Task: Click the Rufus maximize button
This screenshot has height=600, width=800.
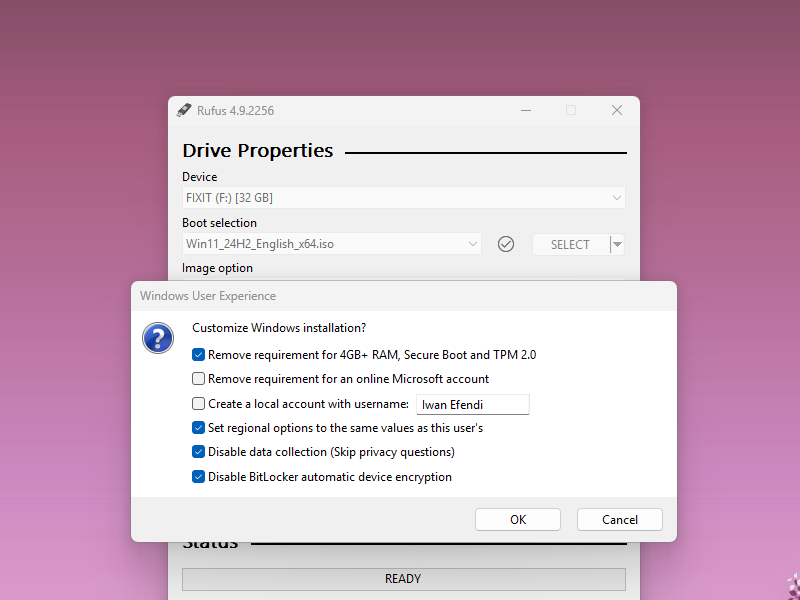Action: coord(571,110)
